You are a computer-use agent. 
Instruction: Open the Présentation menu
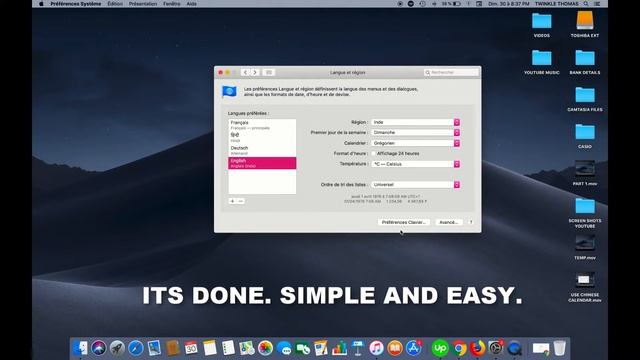pyautogui.click(x=143, y=4)
